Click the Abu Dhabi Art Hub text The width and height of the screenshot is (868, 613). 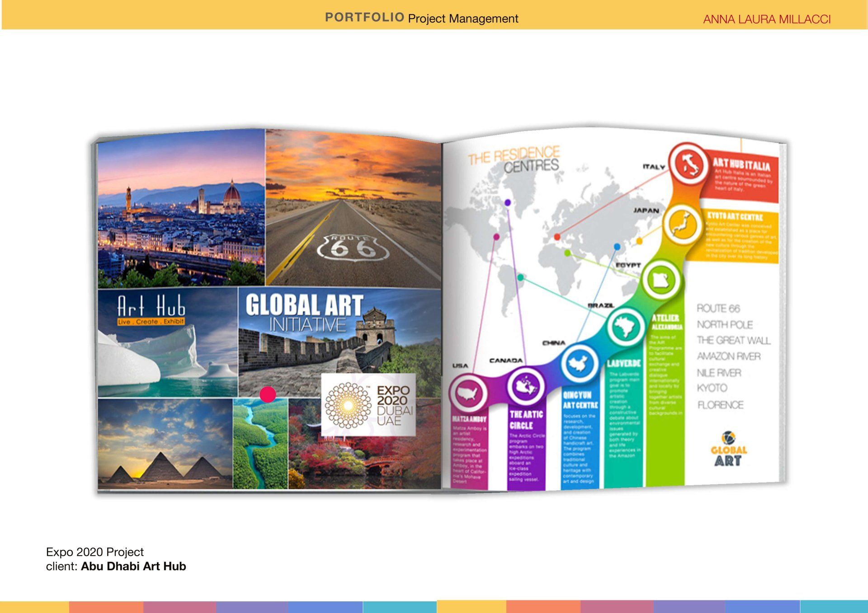click(133, 566)
